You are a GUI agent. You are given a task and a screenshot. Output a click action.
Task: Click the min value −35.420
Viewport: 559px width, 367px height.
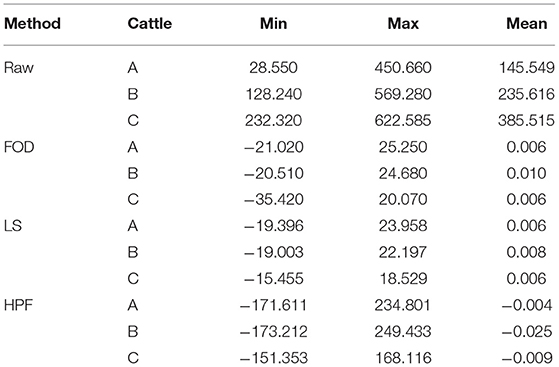[x=274, y=199]
